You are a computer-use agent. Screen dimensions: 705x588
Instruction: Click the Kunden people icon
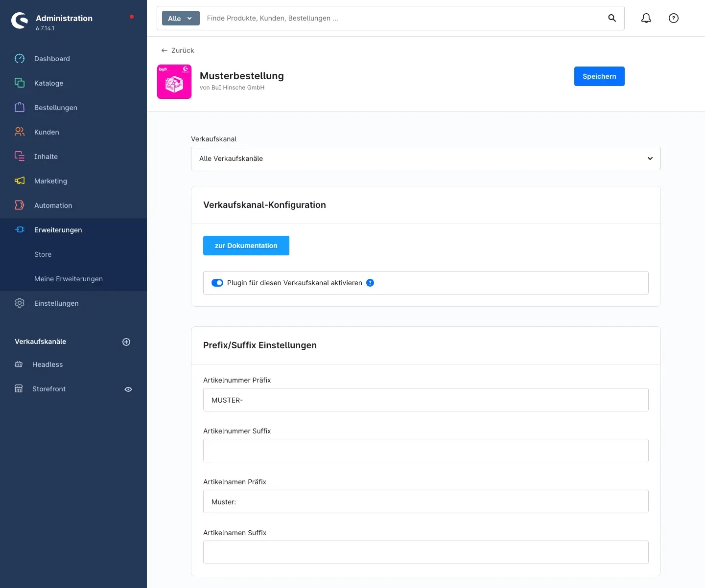pos(20,132)
